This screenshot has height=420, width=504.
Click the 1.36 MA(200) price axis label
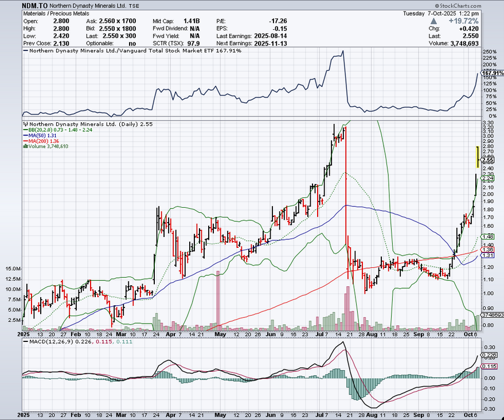coord(488,250)
